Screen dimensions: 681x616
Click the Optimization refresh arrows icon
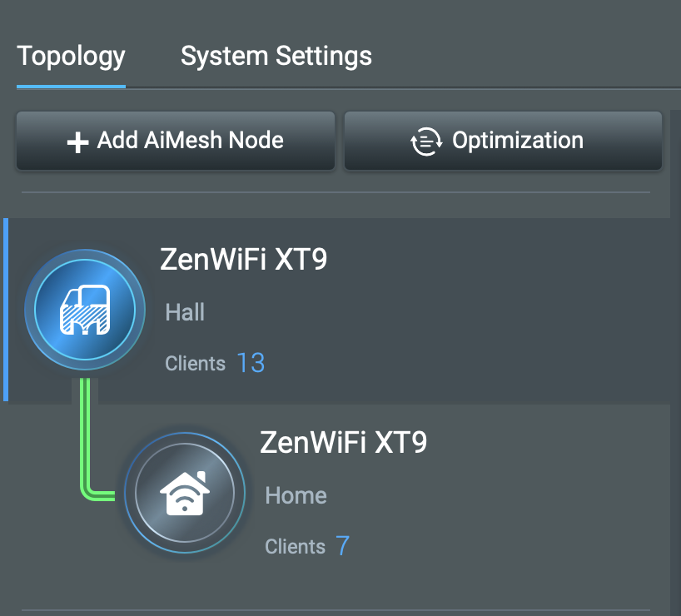coord(426,142)
